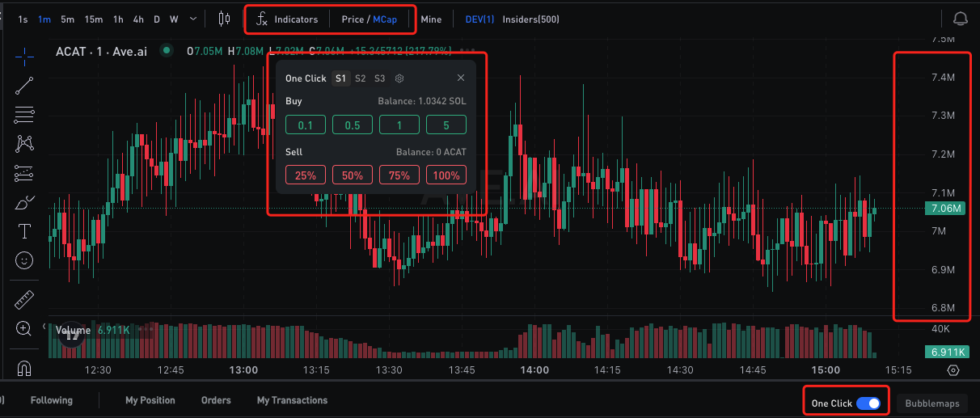Close the One Click trading panel
The height and width of the screenshot is (418, 980).
pyautogui.click(x=461, y=78)
